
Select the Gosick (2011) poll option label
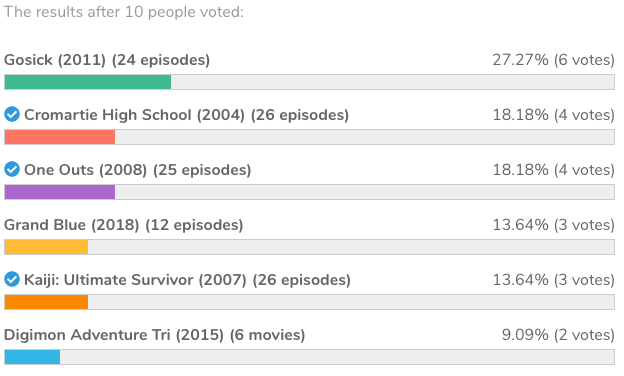pos(107,60)
